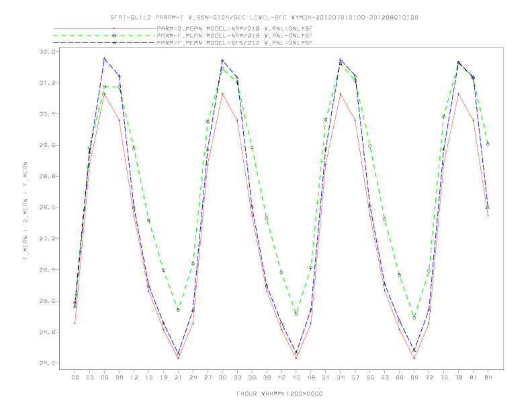Click the x-axis tick label 03

[90, 377]
